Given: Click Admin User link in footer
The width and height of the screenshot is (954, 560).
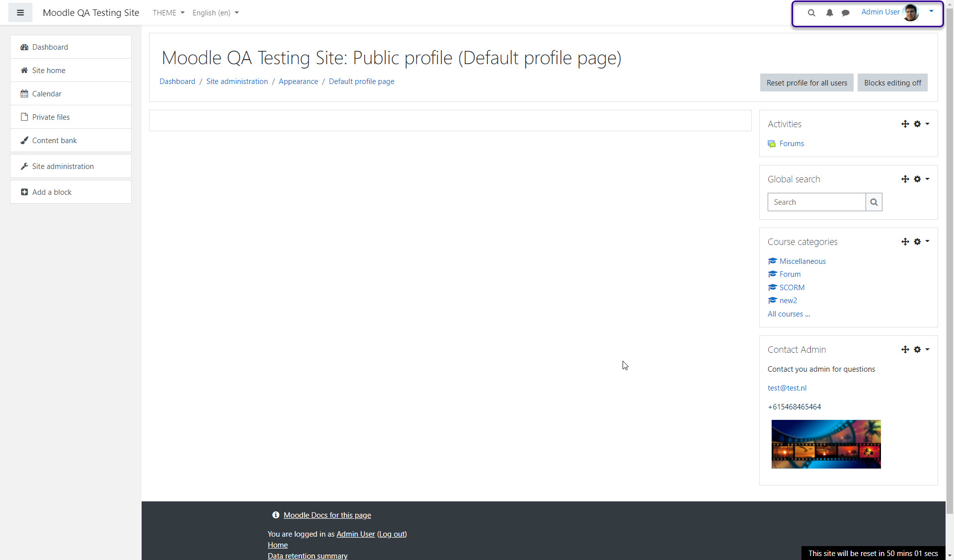Looking at the screenshot, I should (356, 534).
